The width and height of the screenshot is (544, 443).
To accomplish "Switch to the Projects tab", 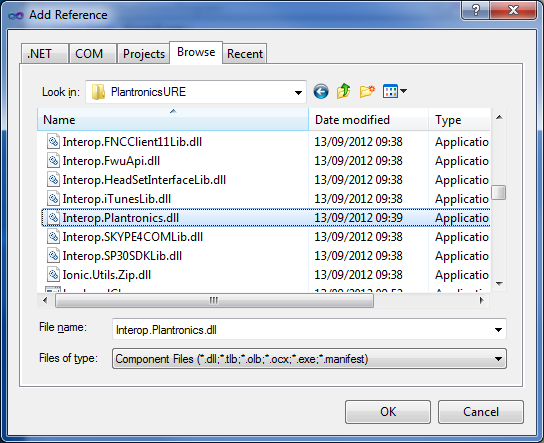I will click(x=143, y=54).
